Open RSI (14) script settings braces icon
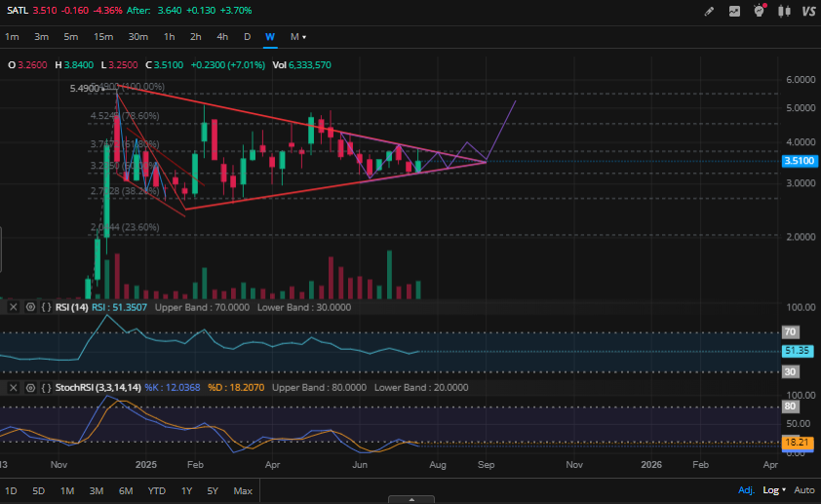The image size is (821, 504). [46, 307]
